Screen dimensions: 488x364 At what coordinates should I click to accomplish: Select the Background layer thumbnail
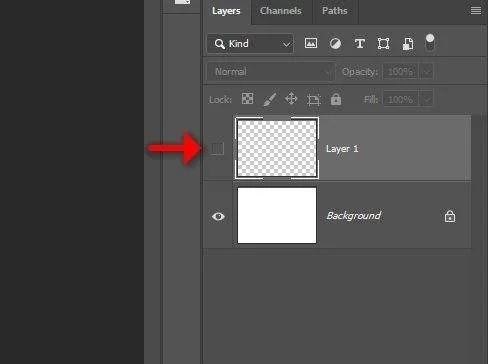(277, 215)
